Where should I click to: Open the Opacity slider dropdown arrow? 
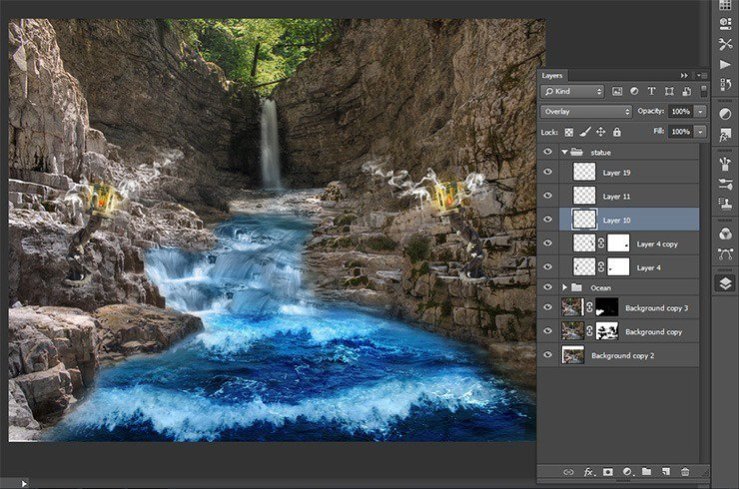700,111
